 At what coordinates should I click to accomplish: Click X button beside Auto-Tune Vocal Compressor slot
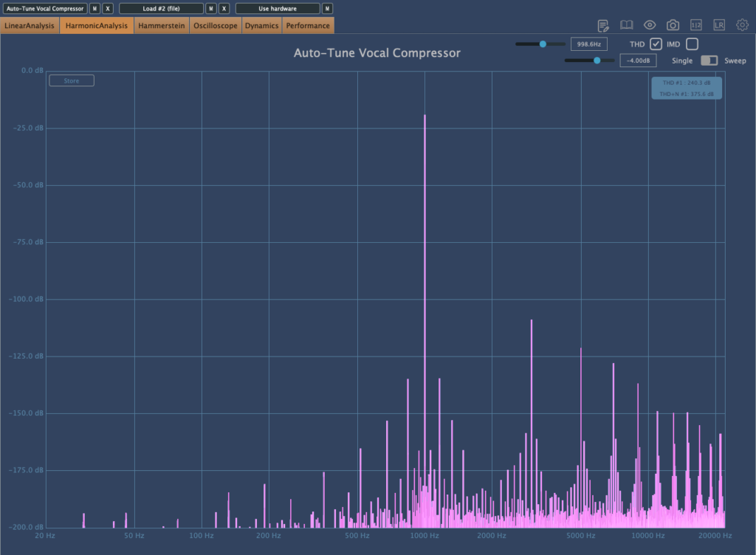(108, 9)
